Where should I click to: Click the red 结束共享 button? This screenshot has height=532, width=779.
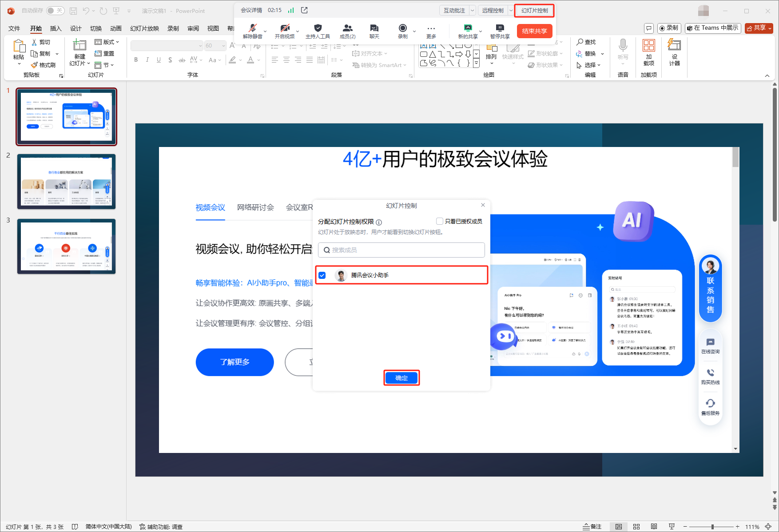pos(534,31)
